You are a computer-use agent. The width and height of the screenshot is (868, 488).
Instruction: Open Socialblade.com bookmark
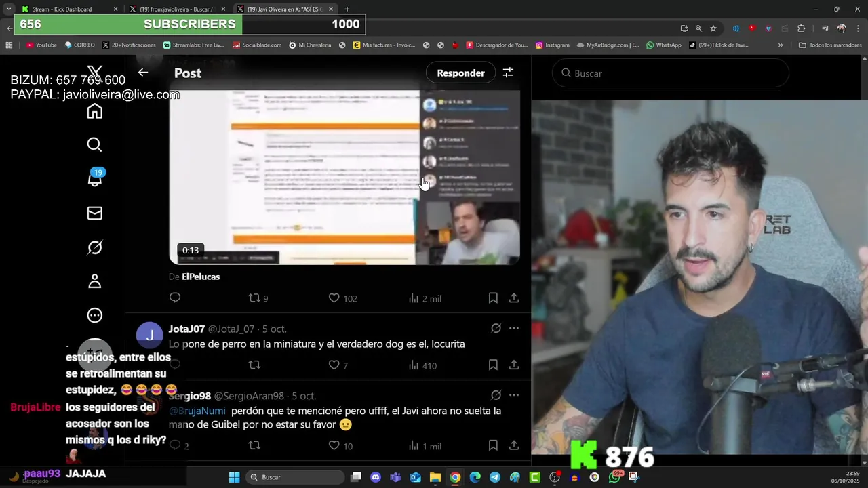tap(257, 45)
